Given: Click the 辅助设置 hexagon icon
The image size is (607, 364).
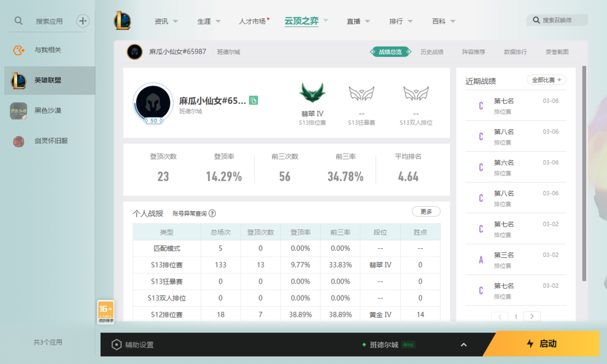Looking at the screenshot, I should pos(116,345).
